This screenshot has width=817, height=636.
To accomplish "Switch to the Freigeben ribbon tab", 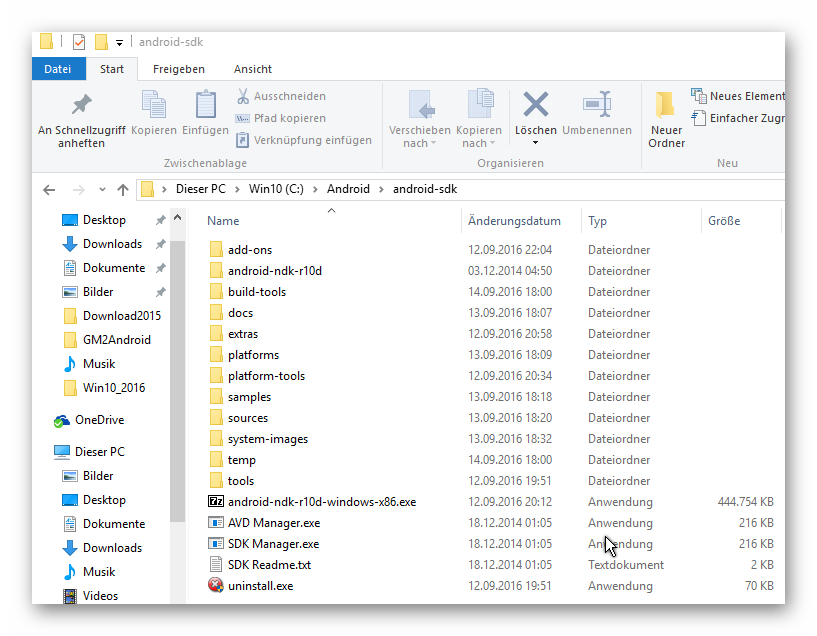I will click(x=179, y=69).
